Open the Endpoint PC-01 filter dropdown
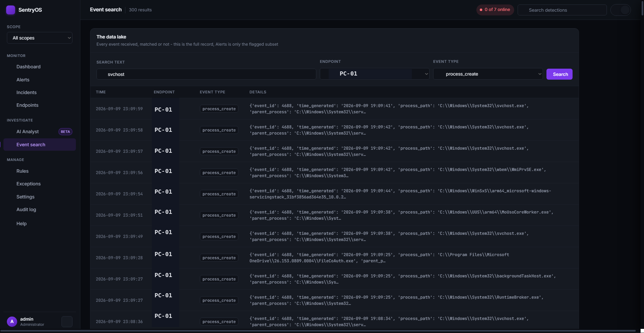Image resolution: width=644 pixels, height=333 pixels. pyautogui.click(x=374, y=74)
